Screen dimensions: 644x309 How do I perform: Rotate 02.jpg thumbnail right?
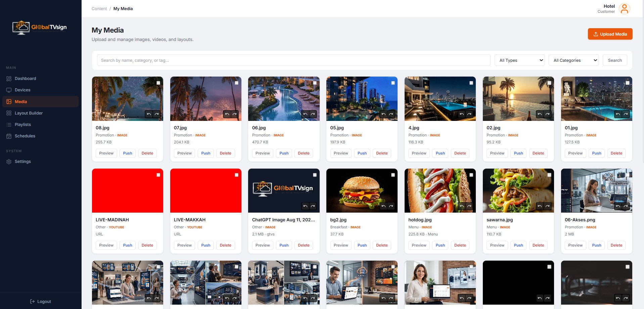pos(548,114)
